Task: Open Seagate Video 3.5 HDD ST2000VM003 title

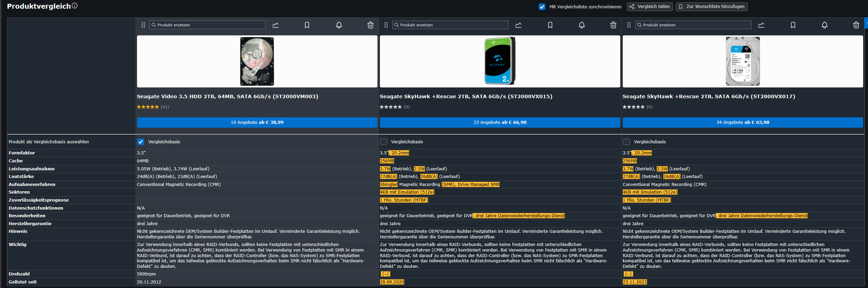Action: coord(228,96)
